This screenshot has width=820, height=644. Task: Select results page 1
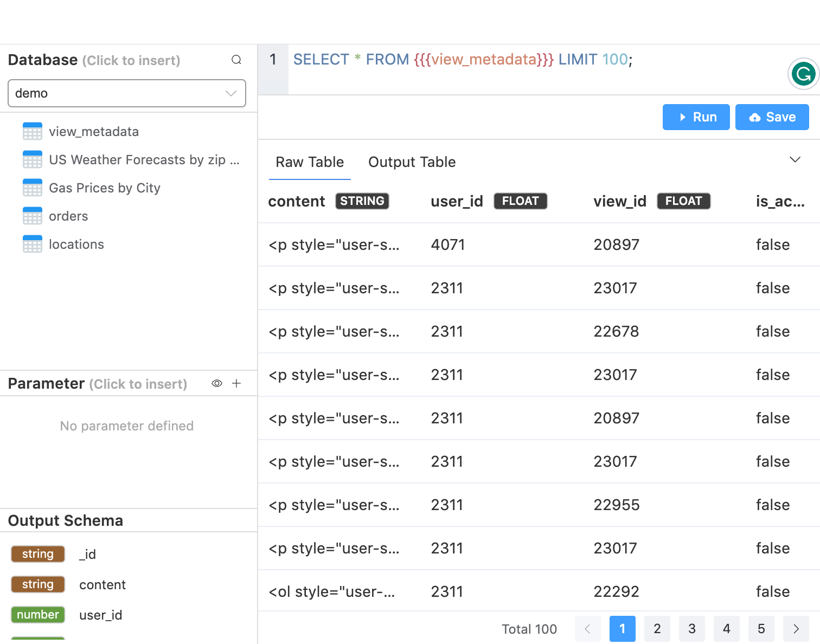[x=623, y=629]
